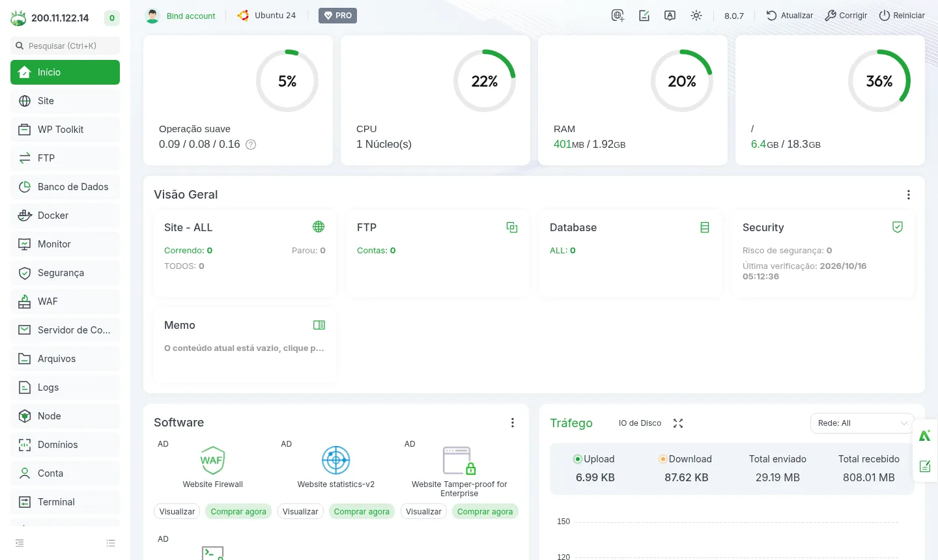The height and width of the screenshot is (560, 938).
Task: Click the FTP card's icon in Visão Geral
Action: pos(512,227)
